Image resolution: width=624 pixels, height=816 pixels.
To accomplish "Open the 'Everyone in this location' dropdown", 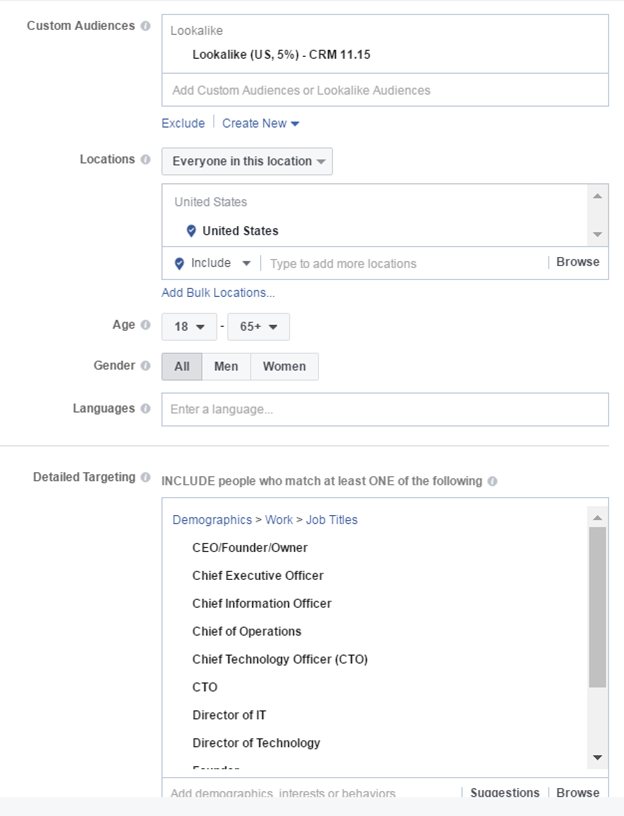I will [247, 161].
